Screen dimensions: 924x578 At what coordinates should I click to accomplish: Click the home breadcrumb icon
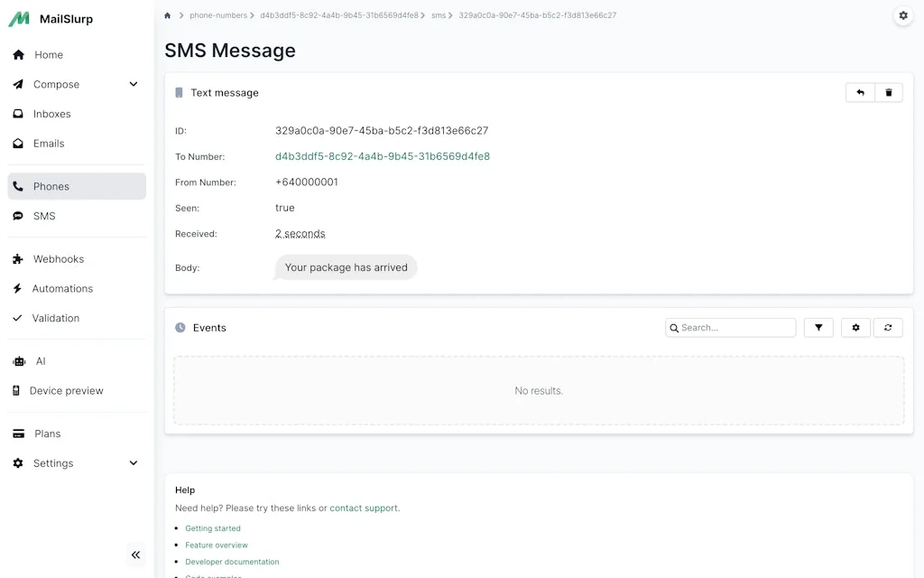click(167, 15)
